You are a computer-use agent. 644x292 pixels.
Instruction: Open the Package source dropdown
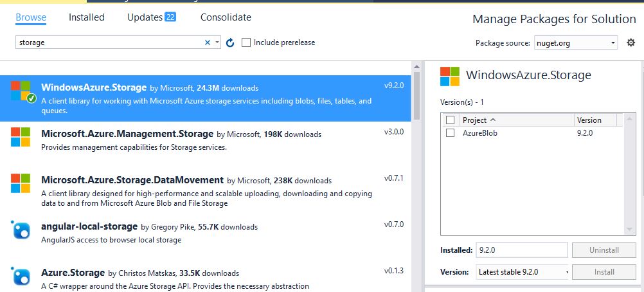575,43
